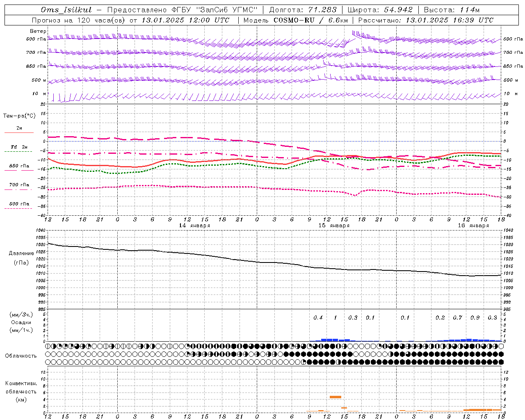Click the station name Oms_Isilkul in header
This screenshot has height=420, width=525.
tap(66, 10)
